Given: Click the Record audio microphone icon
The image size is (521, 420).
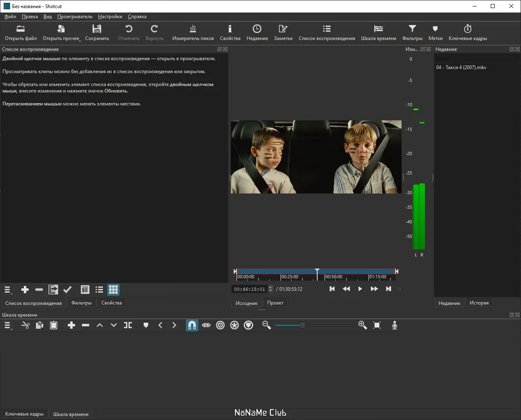Looking at the screenshot, I should (394, 325).
